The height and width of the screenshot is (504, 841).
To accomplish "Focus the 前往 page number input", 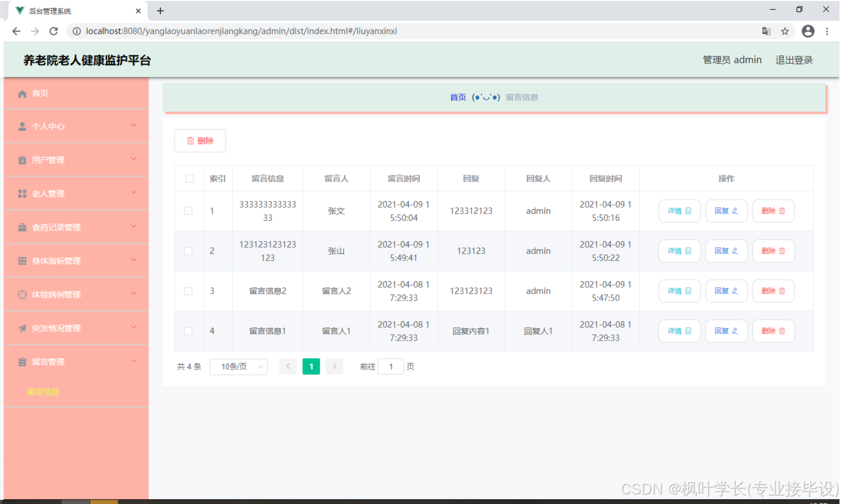I will (391, 367).
